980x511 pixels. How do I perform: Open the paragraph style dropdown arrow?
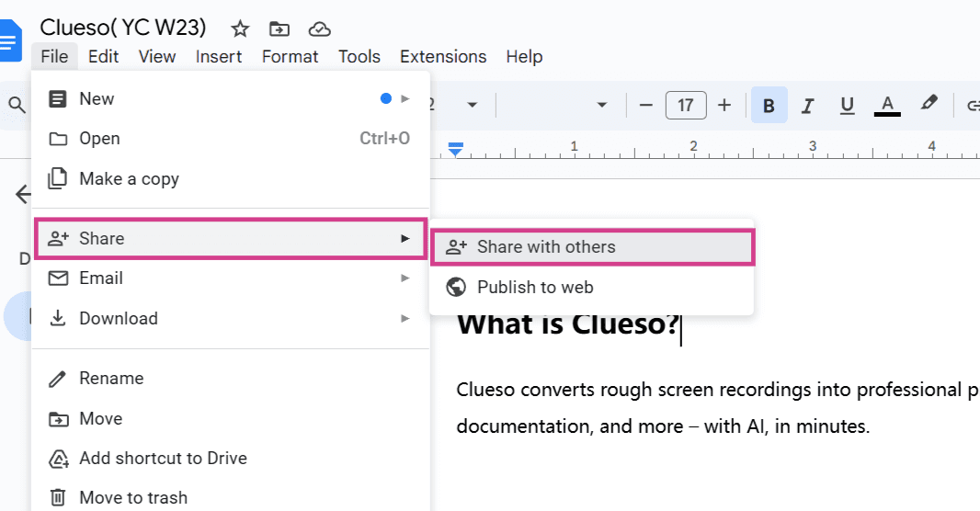[x=473, y=105]
